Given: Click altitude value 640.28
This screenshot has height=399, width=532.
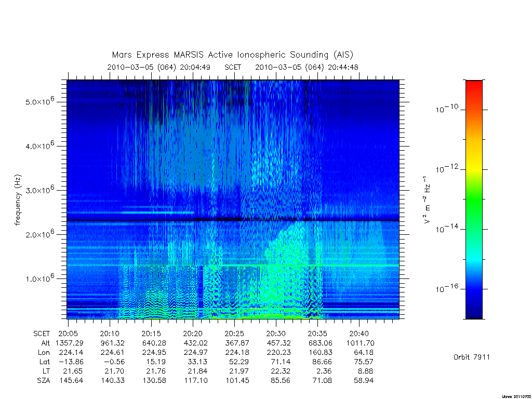Looking at the screenshot, I should tap(154, 343).
